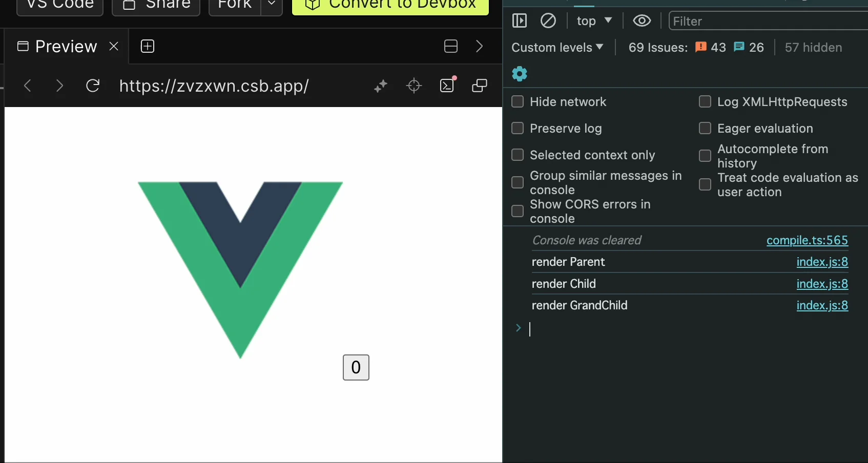Open the compile.ts:565 source link
This screenshot has width=868, height=463.
click(x=807, y=240)
